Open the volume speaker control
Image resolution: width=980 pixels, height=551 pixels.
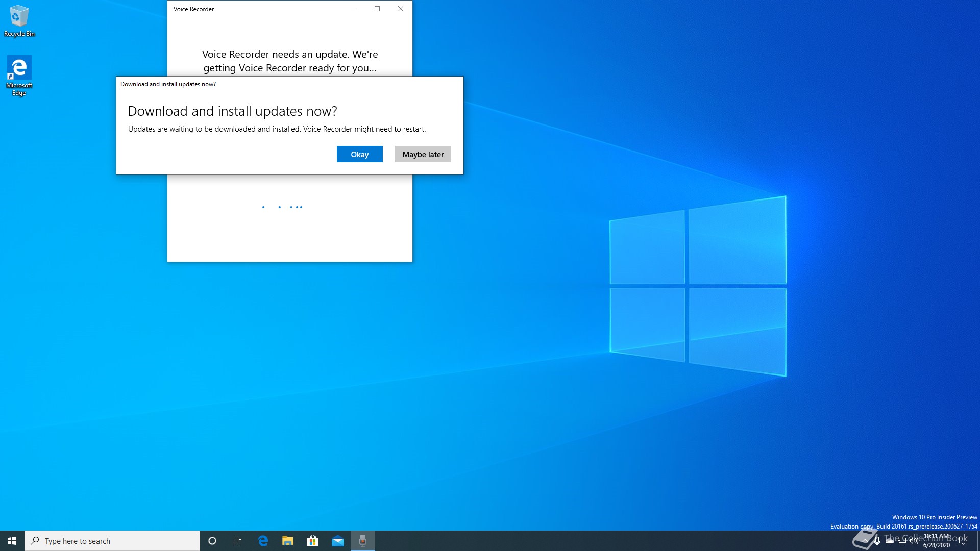click(914, 541)
